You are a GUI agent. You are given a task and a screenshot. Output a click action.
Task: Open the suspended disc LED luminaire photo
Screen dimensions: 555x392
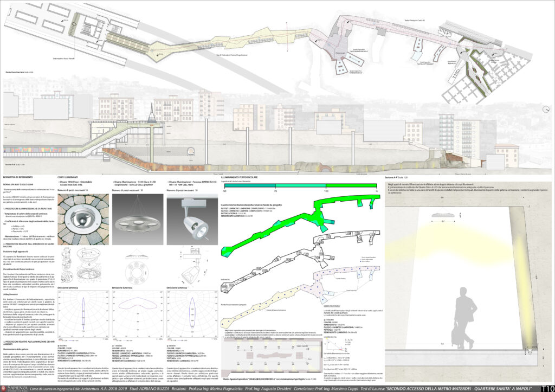coord(138,220)
